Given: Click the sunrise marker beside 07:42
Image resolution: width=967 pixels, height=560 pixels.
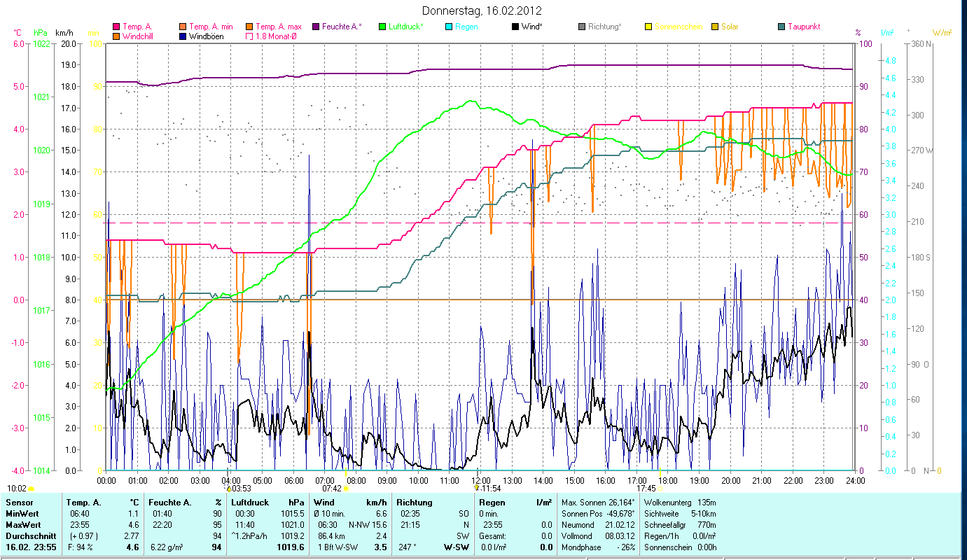Looking at the screenshot, I should tap(346, 489).
